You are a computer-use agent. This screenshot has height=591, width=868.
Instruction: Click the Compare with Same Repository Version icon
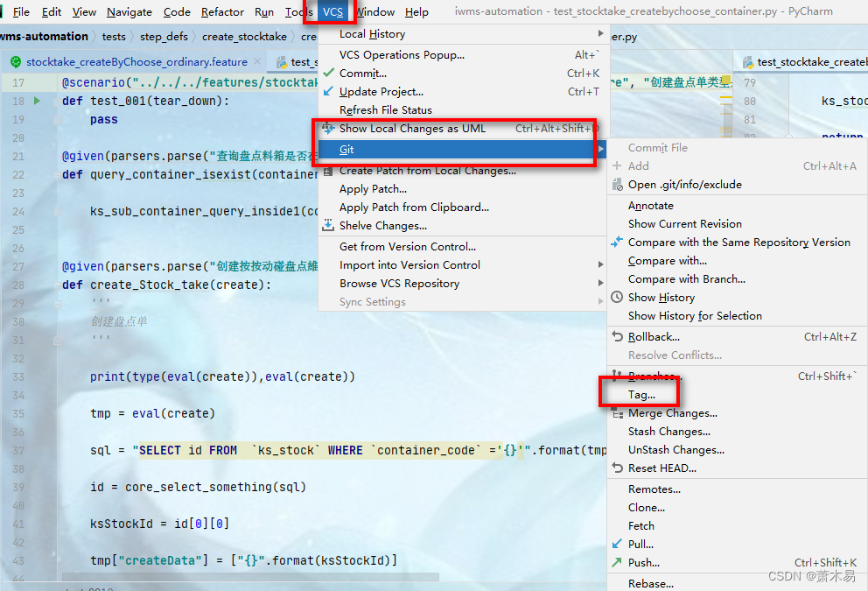click(x=617, y=242)
